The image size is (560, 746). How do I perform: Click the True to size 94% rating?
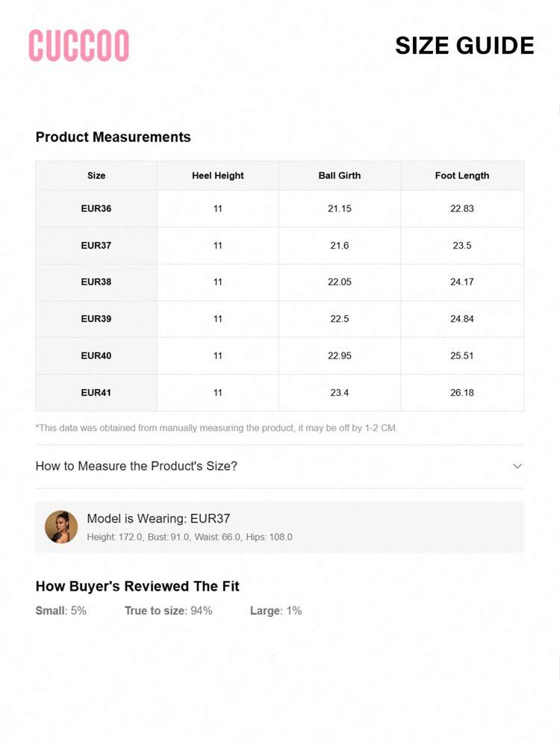[168, 611]
